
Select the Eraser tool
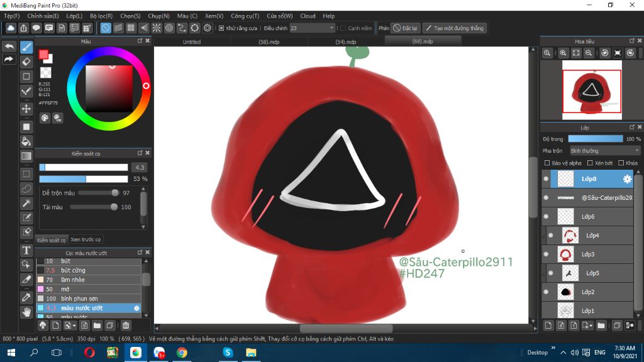[26, 62]
